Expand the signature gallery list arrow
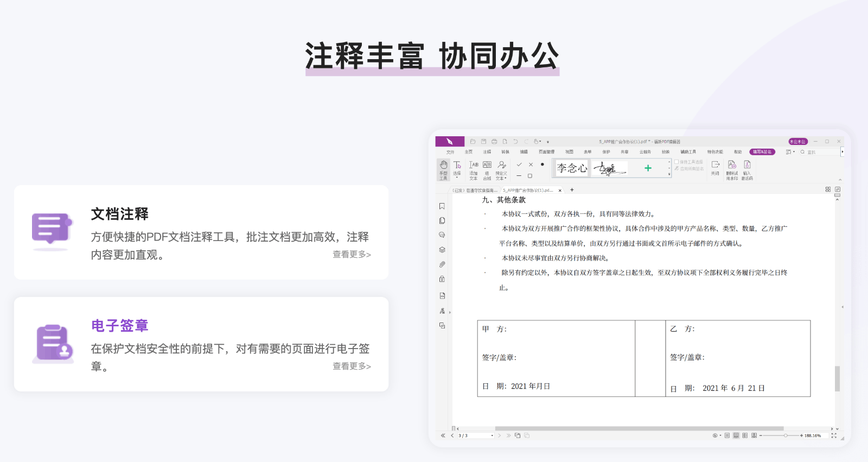Image resolution: width=868 pixels, height=462 pixels. (669, 174)
